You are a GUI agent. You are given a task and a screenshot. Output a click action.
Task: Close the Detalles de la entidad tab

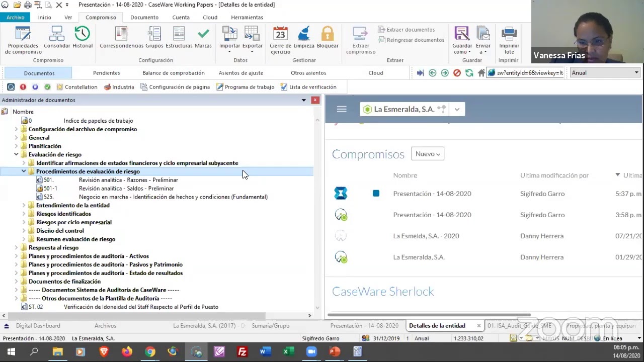pos(478,326)
